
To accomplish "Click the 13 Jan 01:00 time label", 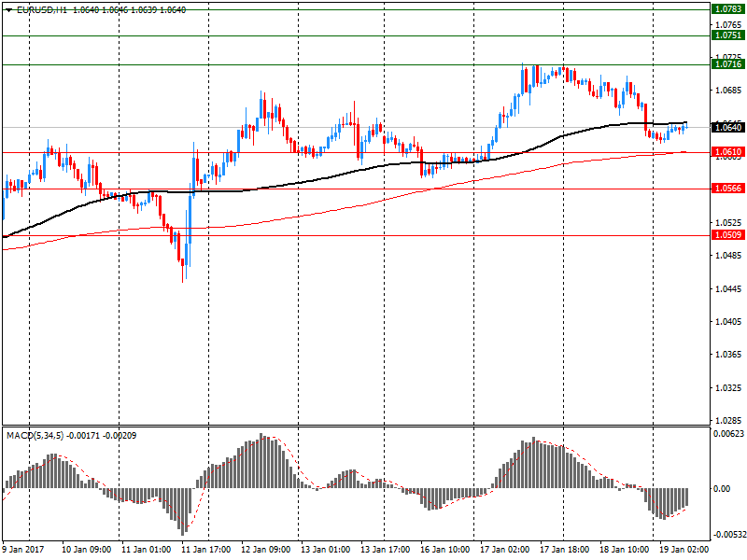I will pyautogui.click(x=325, y=550).
